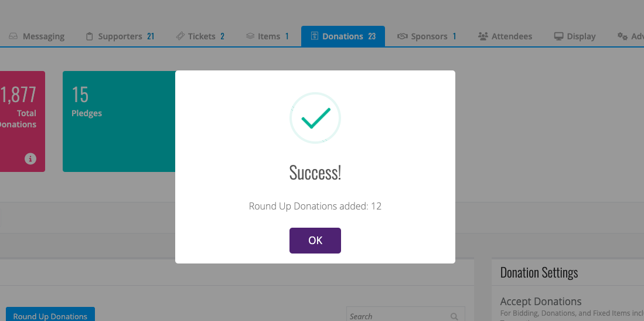Open the Messaging tab
The width and height of the screenshot is (644, 321).
pos(36,36)
